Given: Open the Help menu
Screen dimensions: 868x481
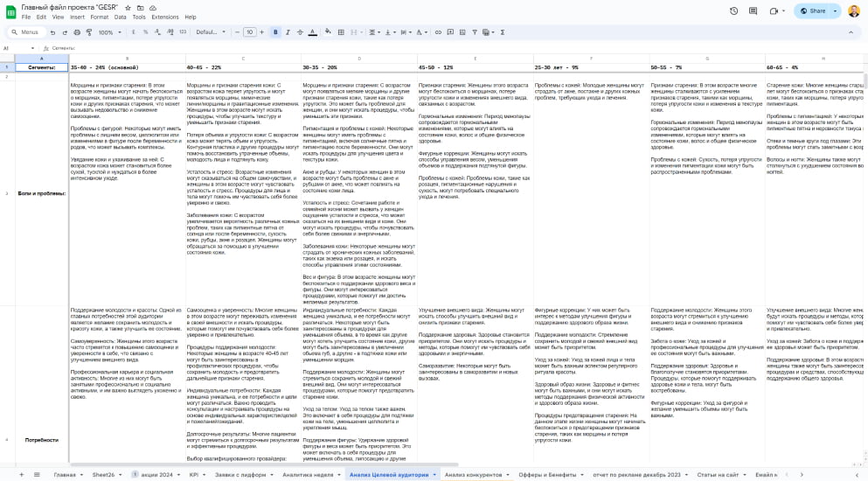Looking at the screenshot, I should (191, 17).
